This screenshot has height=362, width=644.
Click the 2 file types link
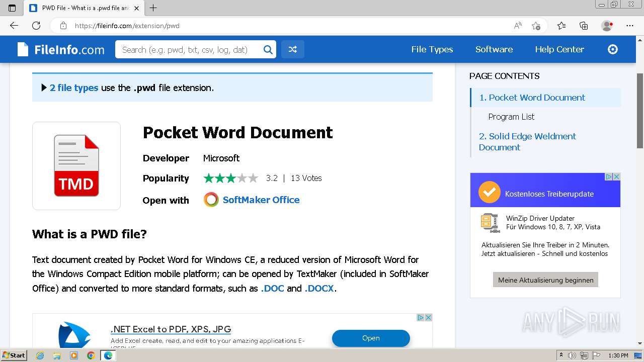click(x=74, y=87)
